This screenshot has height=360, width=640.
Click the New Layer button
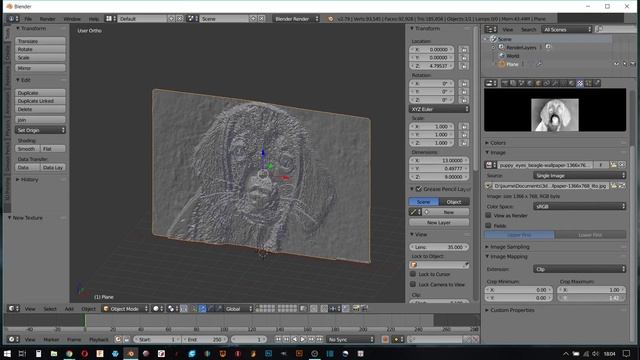click(439, 222)
